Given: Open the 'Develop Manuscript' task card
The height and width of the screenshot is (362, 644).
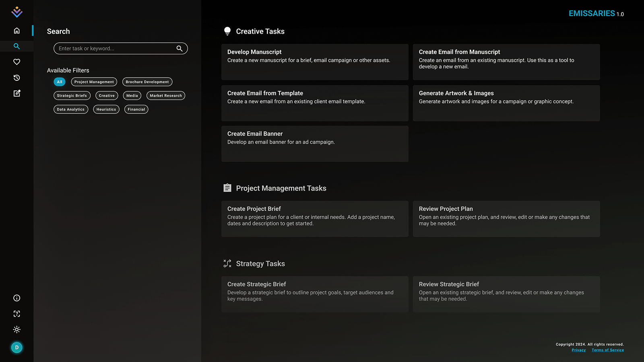Looking at the screenshot, I should point(315,62).
